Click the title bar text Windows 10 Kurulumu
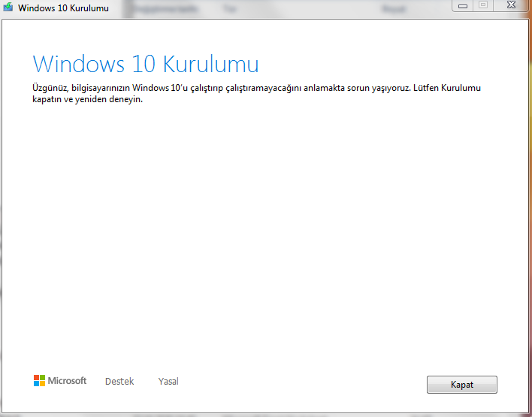The image size is (532, 417). pyautogui.click(x=63, y=8)
